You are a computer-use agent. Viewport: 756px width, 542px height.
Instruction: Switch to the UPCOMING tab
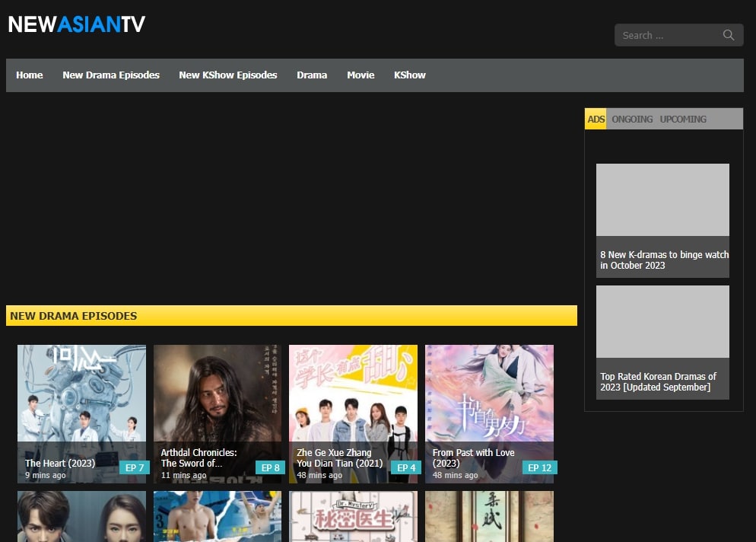(x=683, y=120)
